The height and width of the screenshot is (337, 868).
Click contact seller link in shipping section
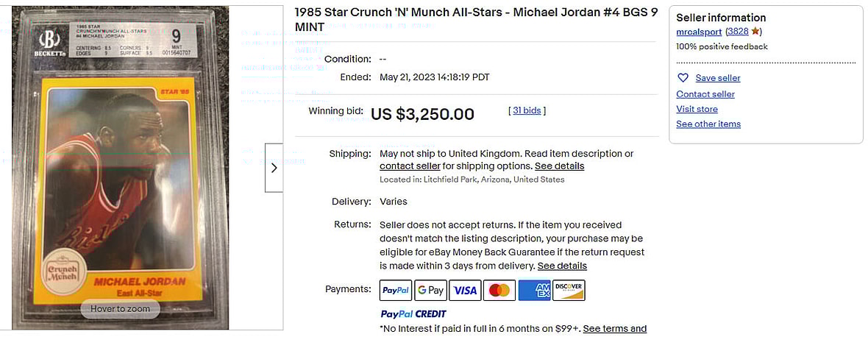(410, 166)
